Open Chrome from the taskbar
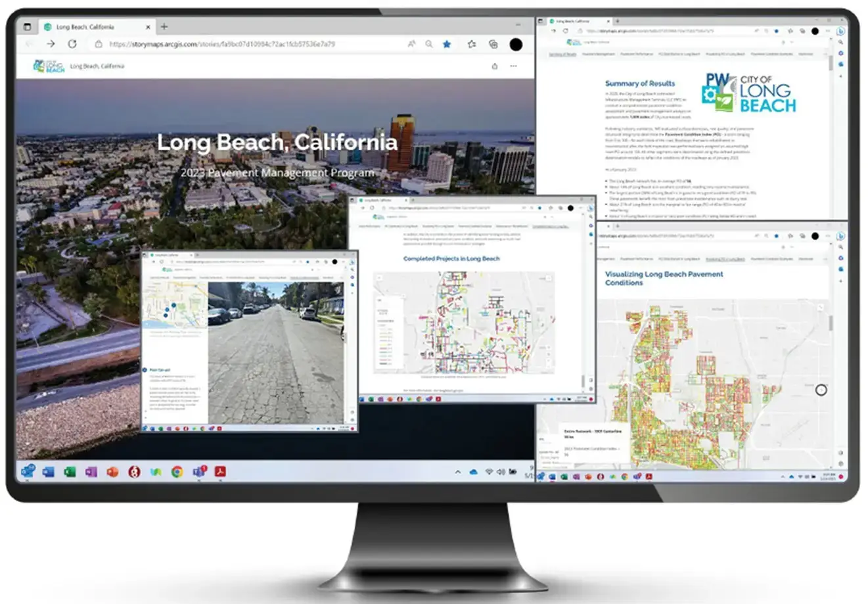 (177, 471)
